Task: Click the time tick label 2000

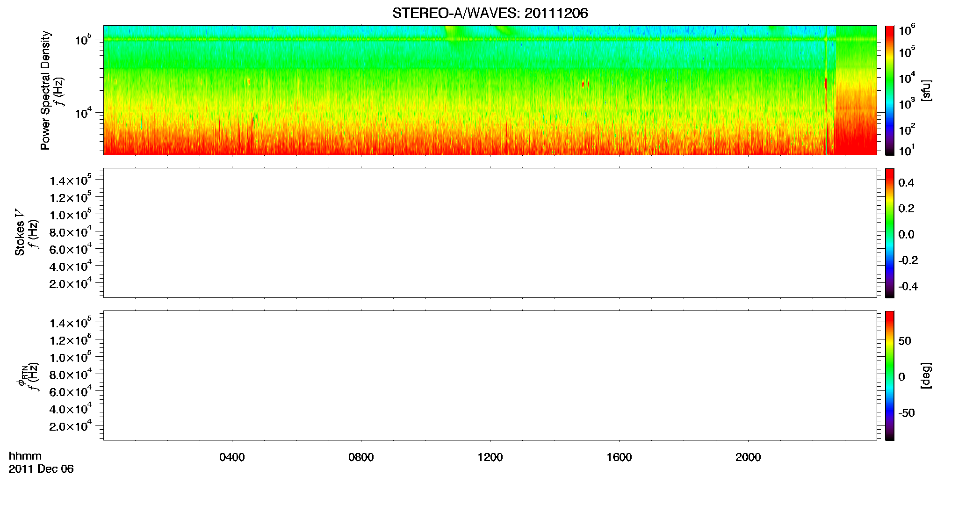Action: point(748,457)
